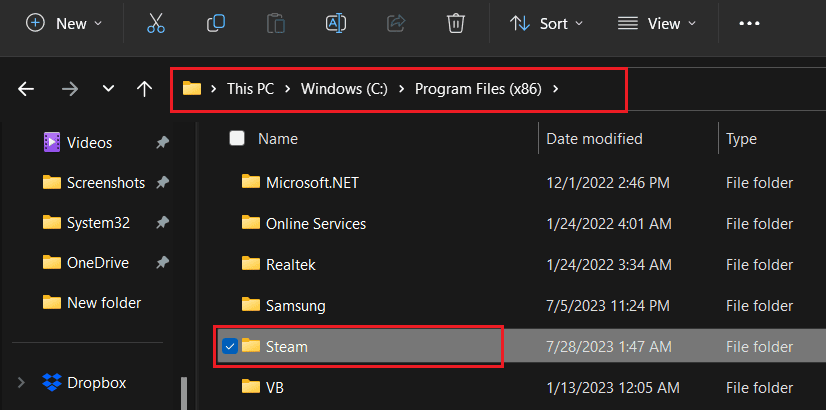Click the Microsoft.NET folder icon
Screen dimensions: 826x410
251,182
